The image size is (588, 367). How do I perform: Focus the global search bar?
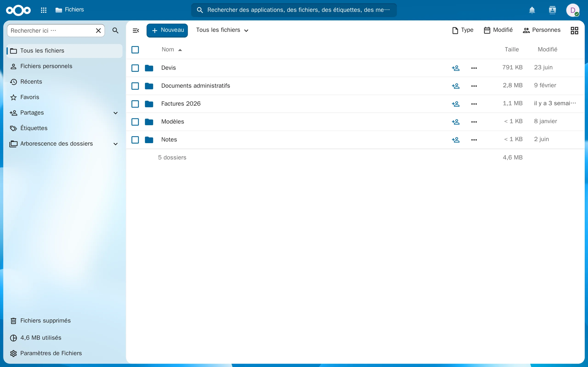294,10
